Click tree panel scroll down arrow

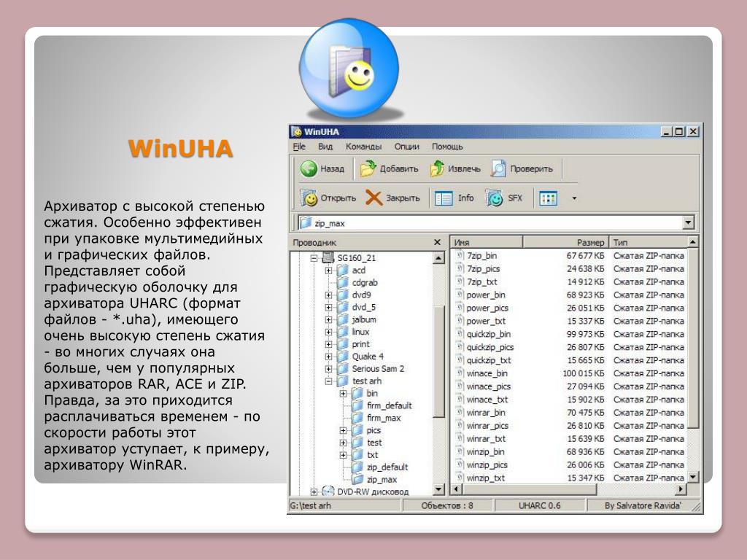point(438,489)
